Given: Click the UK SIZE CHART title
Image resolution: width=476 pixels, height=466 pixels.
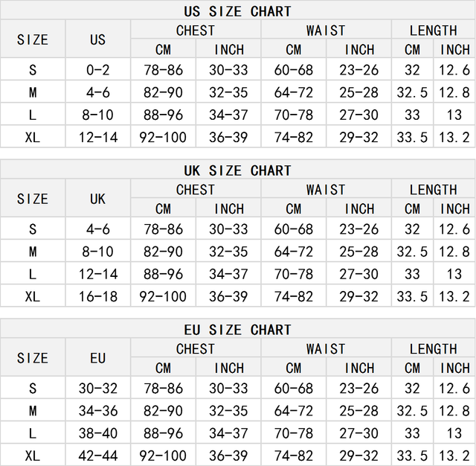Looking at the screenshot, I should 237,170.
